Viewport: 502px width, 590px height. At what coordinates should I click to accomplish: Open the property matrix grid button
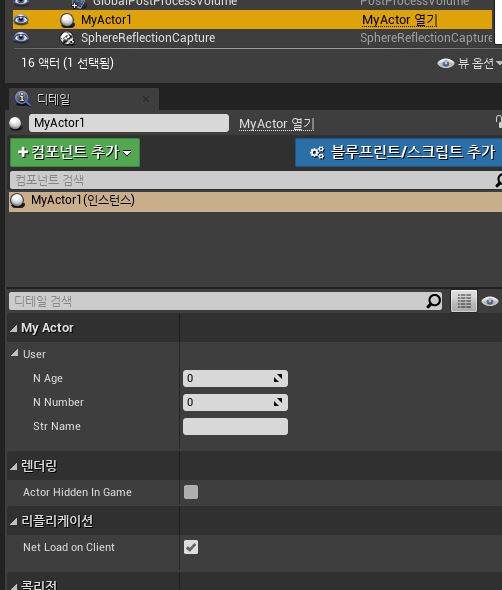click(x=464, y=301)
